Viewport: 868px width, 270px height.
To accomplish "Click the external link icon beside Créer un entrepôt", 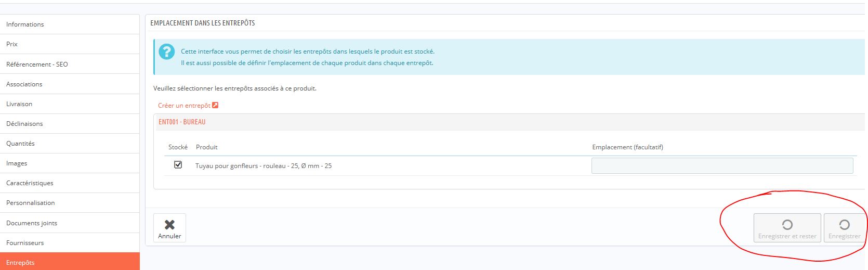I will click(215, 105).
